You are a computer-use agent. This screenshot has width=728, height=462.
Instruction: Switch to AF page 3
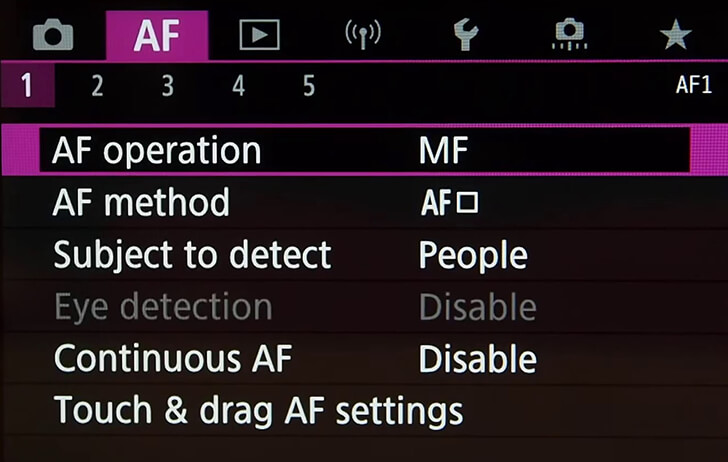pos(167,86)
